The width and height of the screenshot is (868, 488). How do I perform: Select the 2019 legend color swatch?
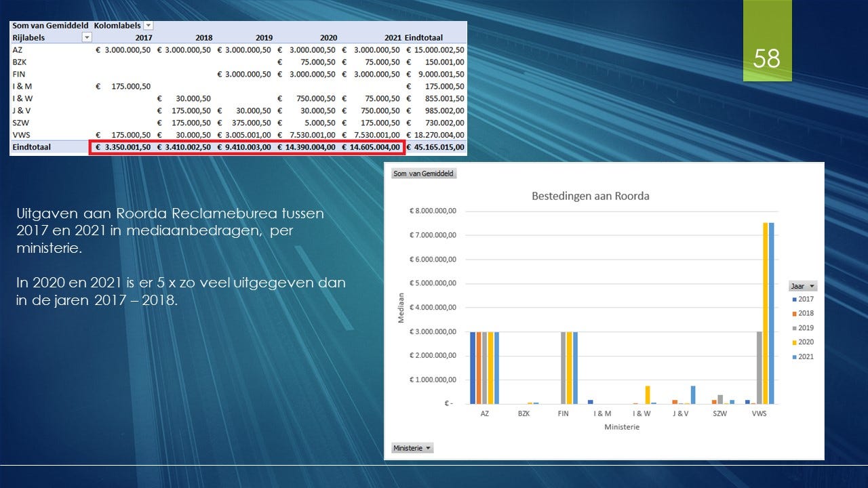794,328
